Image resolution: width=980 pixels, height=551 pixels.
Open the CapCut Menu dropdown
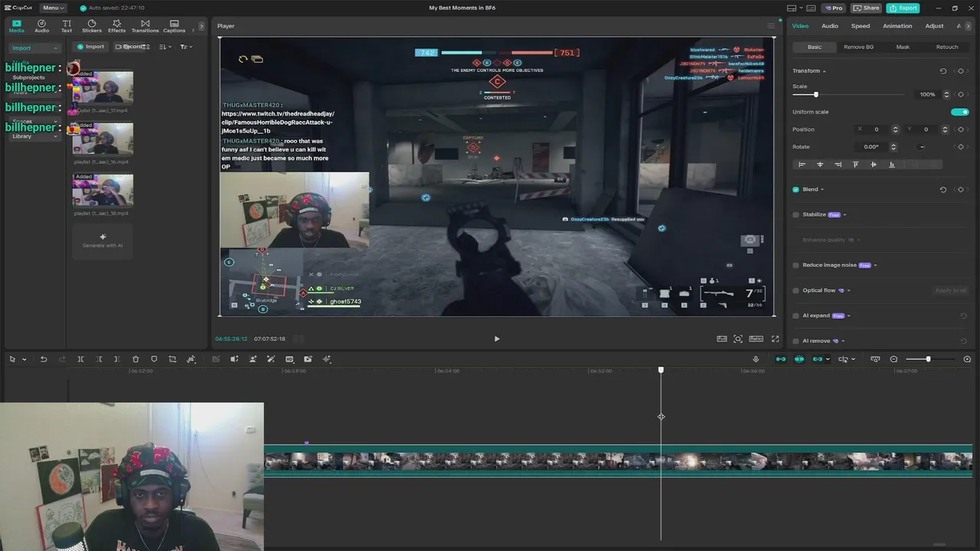pyautogui.click(x=52, y=8)
